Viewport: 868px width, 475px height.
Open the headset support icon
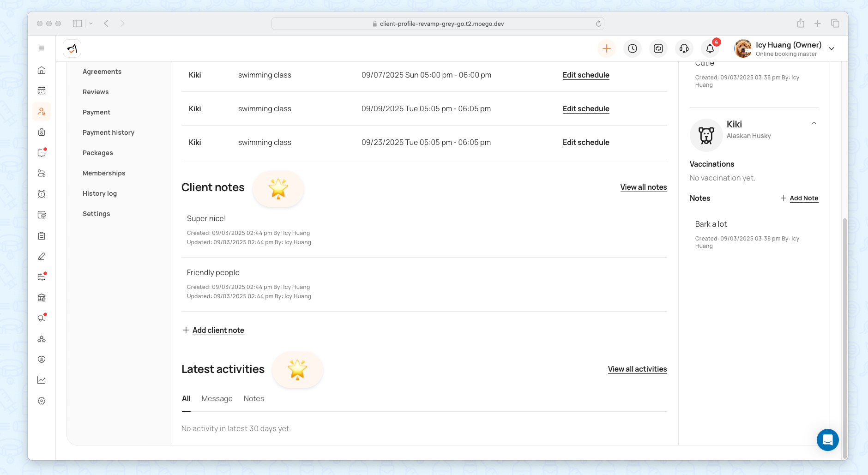(684, 48)
